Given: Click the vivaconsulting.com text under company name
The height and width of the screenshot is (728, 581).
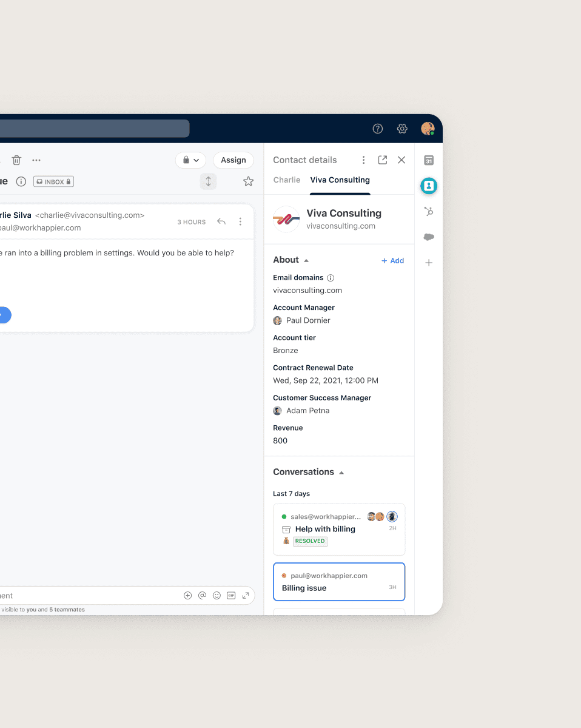Looking at the screenshot, I should coord(341,226).
